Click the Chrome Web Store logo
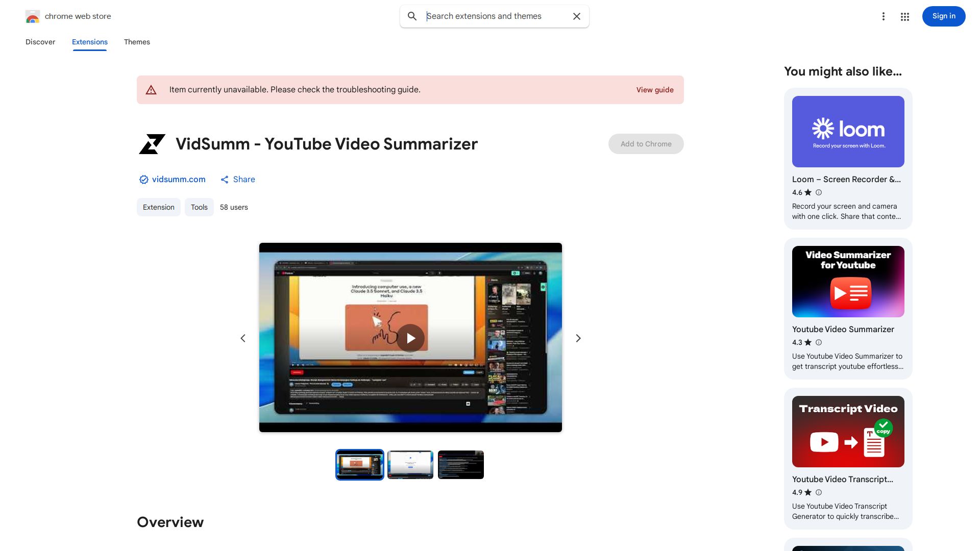 point(33,16)
